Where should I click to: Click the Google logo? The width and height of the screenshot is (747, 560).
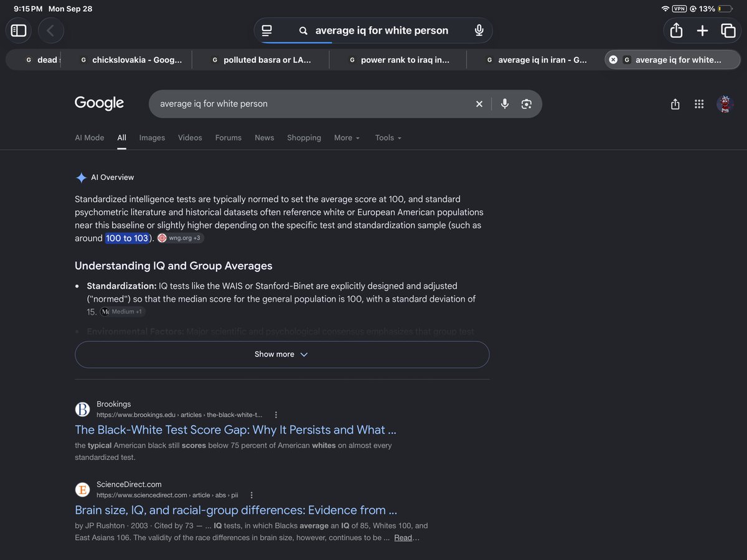99,103
